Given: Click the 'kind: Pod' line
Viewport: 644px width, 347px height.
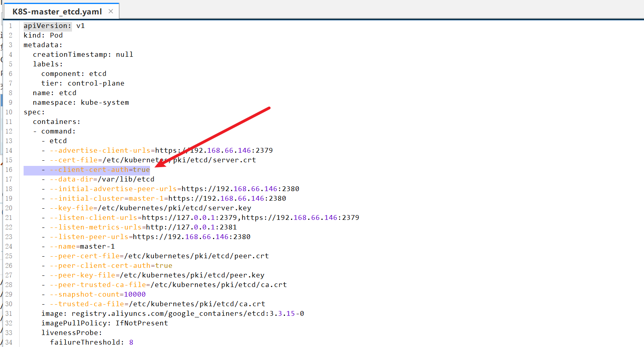Looking at the screenshot, I should click(43, 36).
